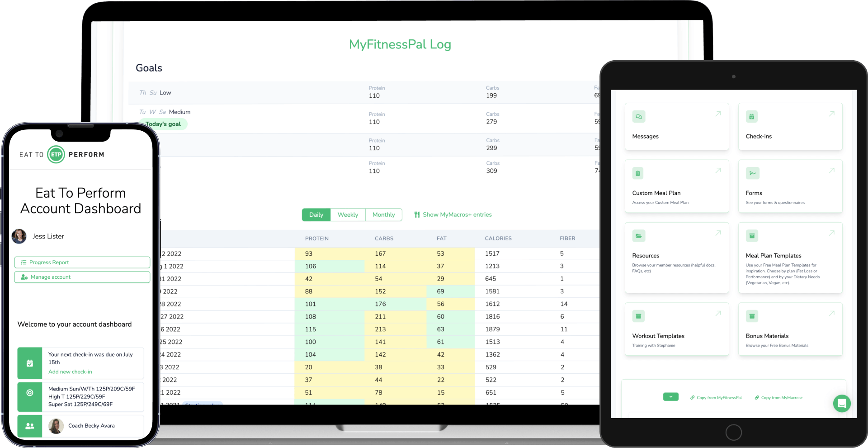Open the Forms card title on tablet
The width and height of the screenshot is (868, 448).
(x=754, y=193)
